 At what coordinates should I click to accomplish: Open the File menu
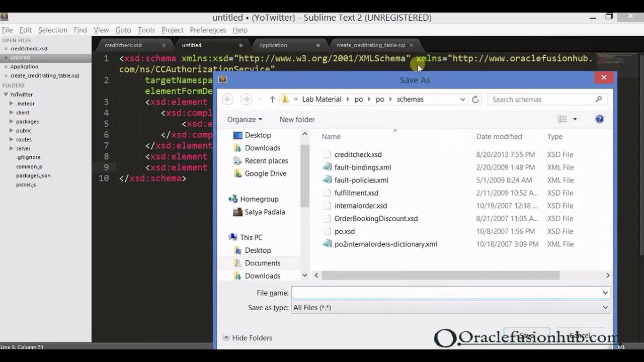pyautogui.click(x=7, y=30)
